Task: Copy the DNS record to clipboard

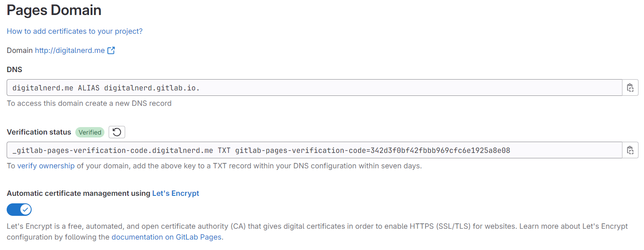Action: (x=630, y=87)
